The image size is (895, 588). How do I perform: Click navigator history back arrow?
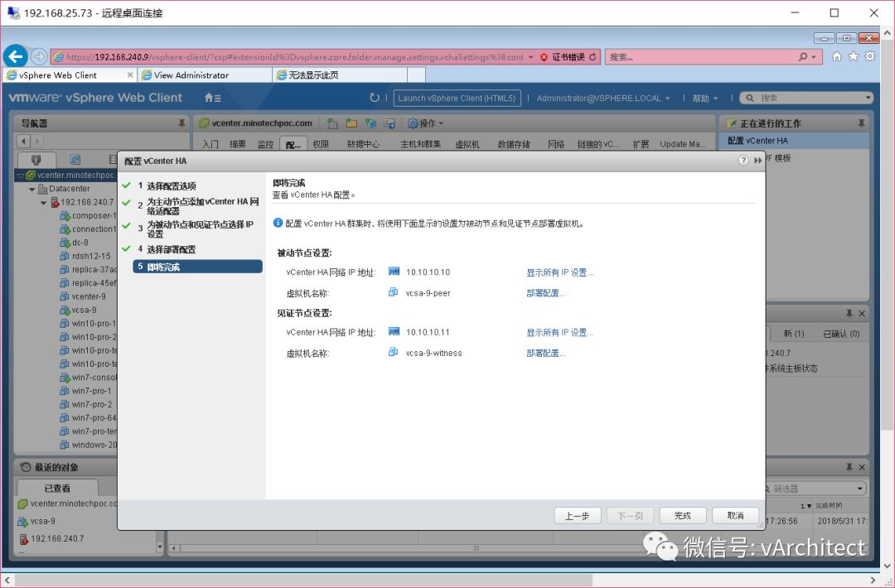(x=23, y=141)
